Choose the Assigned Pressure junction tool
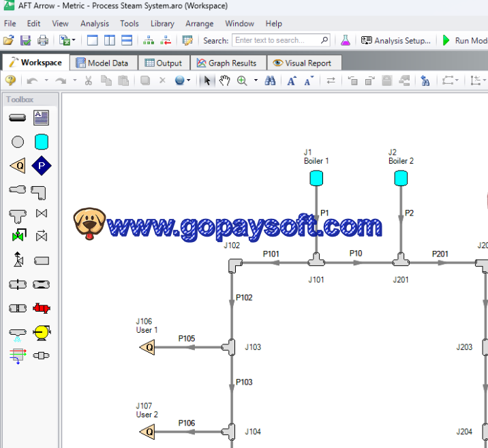 pos(42,166)
